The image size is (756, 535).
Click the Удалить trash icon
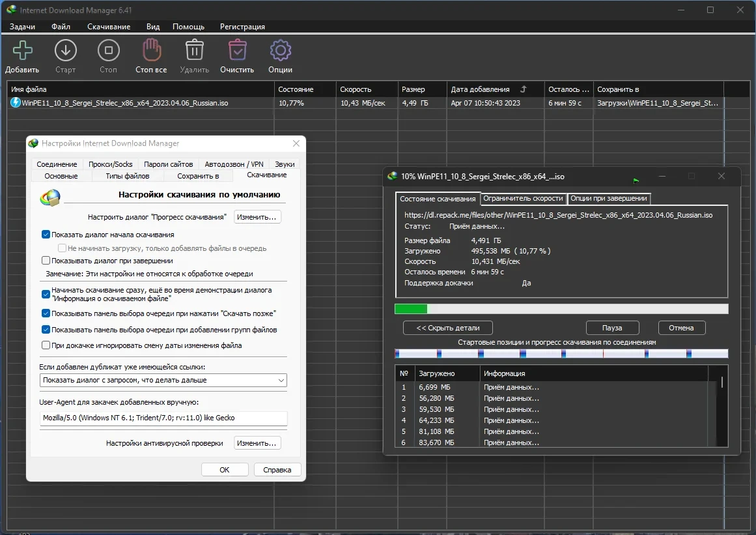coord(194,50)
